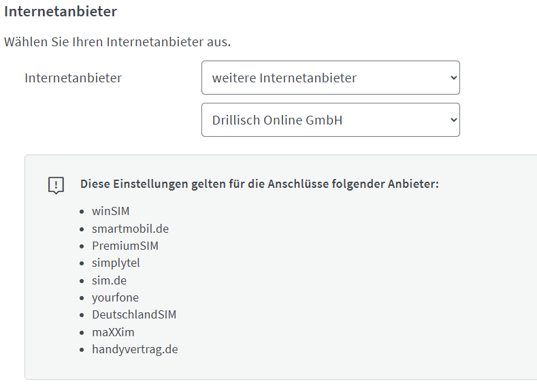Choose yourfone in the provider list

click(x=115, y=297)
